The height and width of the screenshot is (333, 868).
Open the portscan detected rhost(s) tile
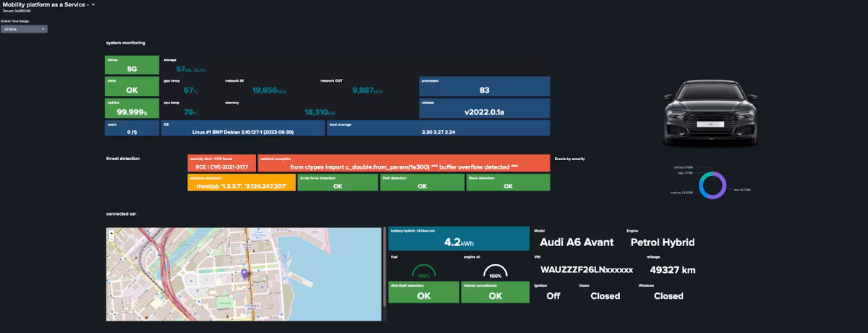(242, 182)
